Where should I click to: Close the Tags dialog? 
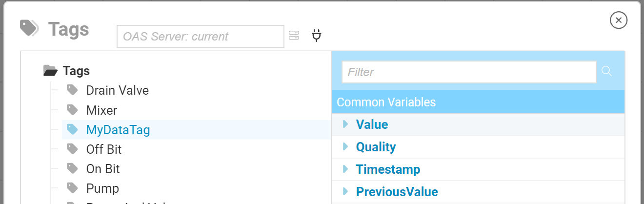618,20
